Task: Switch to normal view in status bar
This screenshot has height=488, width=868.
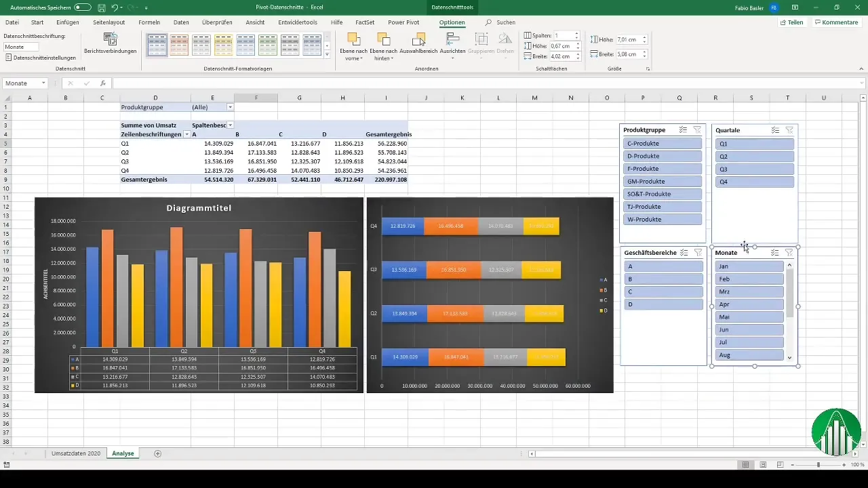Action: click(746, 465)
